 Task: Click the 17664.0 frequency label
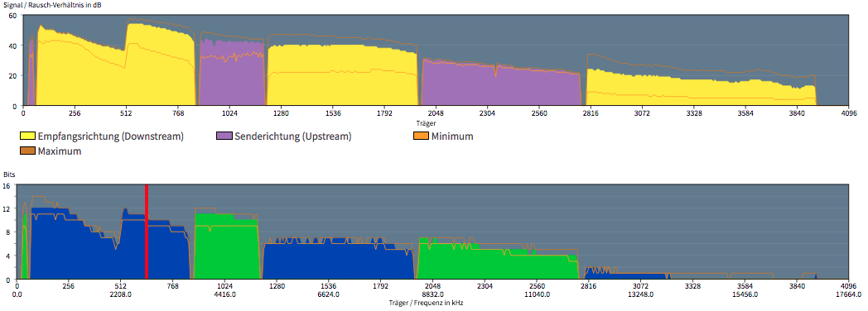[850, 295]
